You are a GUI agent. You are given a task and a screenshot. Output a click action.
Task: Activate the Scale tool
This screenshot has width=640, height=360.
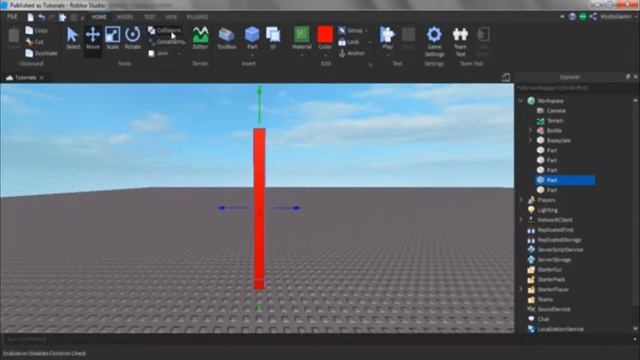click(112, 38)
